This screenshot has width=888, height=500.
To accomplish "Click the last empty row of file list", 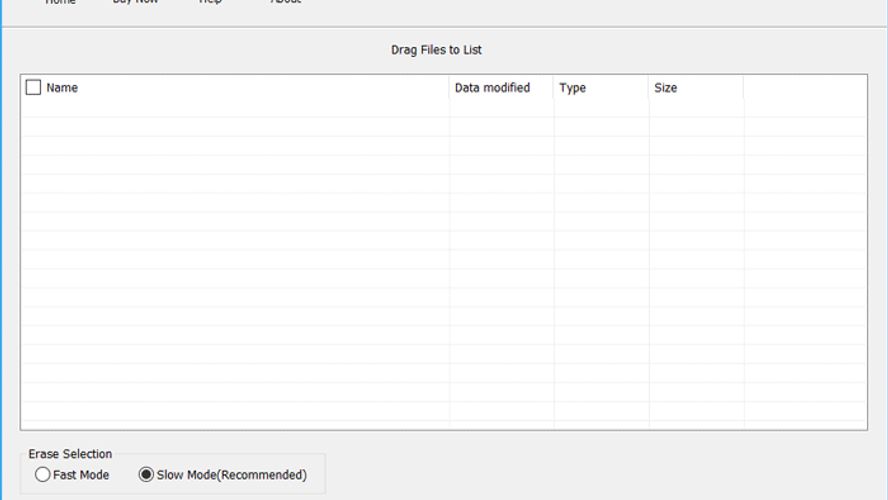I will click(x=236, y=412).
